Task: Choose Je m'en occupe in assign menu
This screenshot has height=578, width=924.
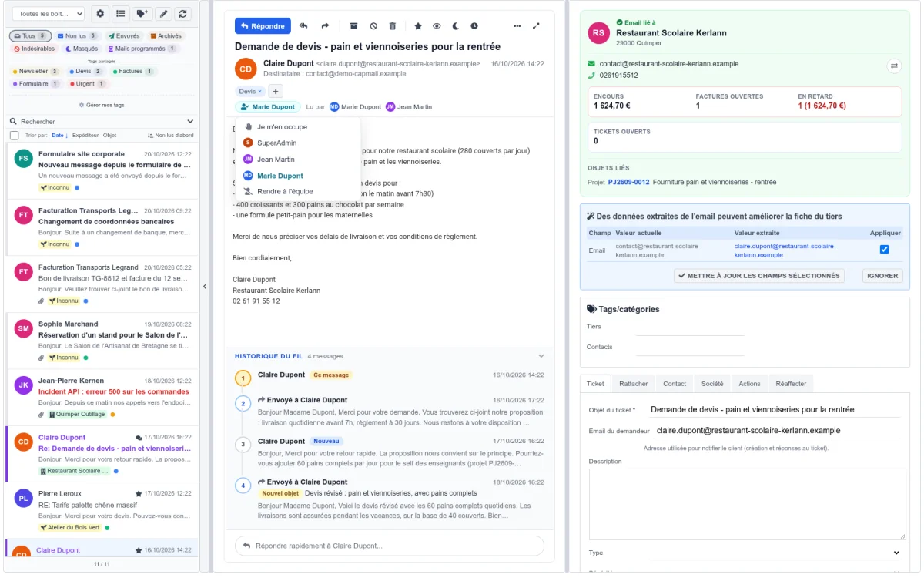Action: (298, 127)
